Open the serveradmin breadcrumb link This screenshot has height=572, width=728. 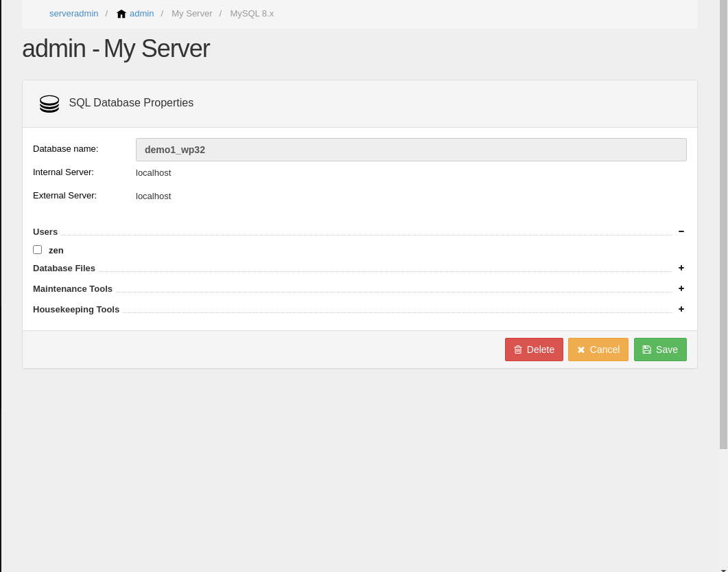pyautogui.click(x=74, y=14)
